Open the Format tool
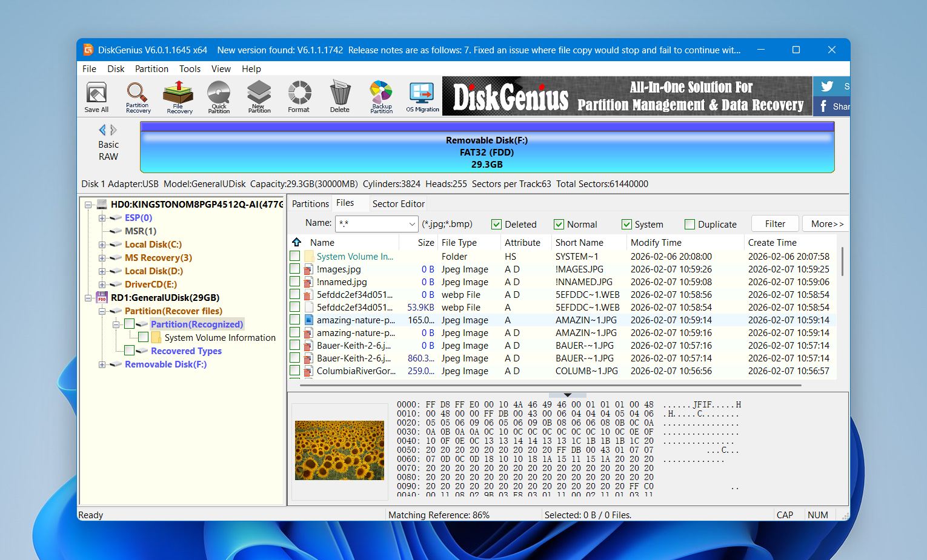 [x=299, y=96]
